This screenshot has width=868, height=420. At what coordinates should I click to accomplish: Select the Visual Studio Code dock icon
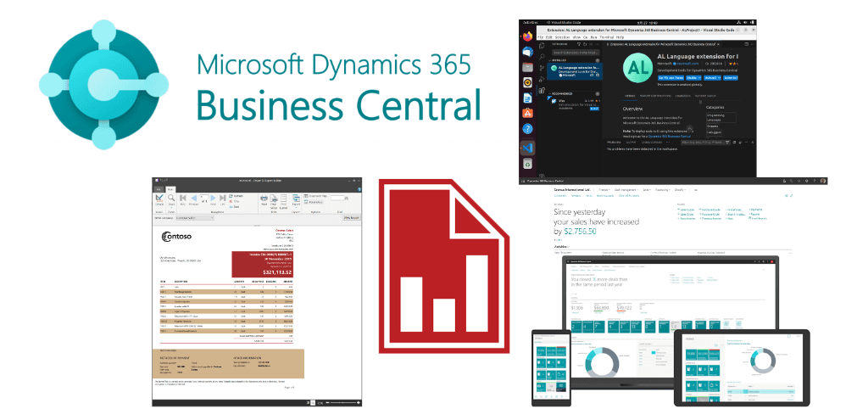[527, 148]
